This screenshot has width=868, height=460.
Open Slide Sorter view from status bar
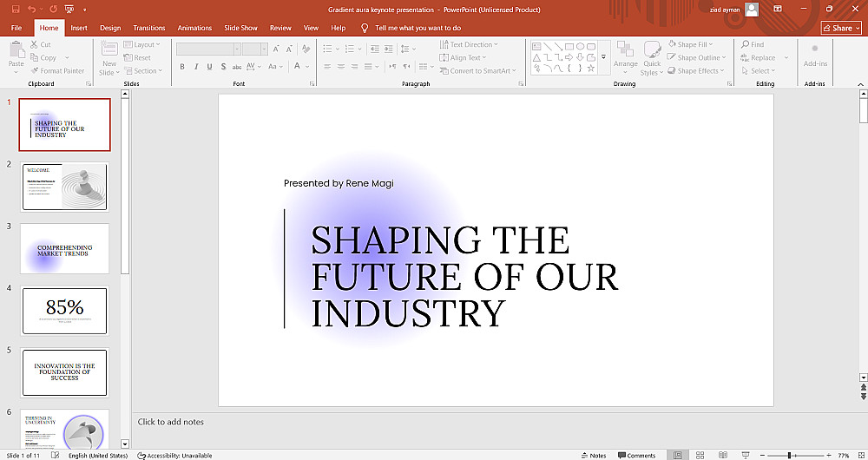point(700,455)
